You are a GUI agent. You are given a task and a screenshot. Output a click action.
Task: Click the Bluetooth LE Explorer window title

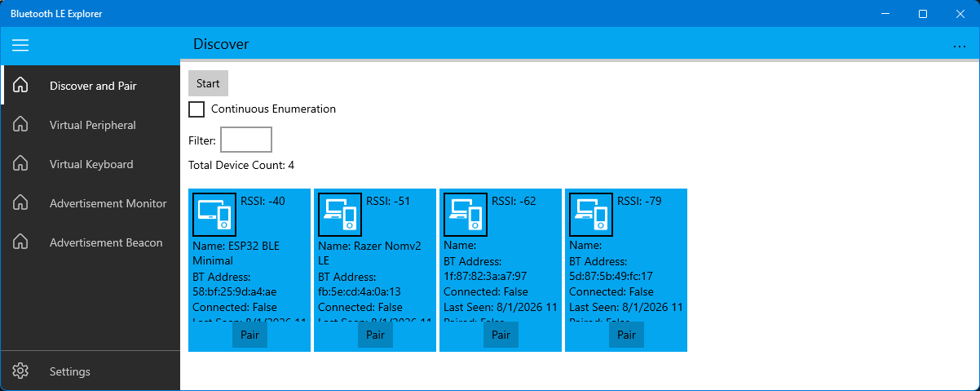tap(56, 14)
